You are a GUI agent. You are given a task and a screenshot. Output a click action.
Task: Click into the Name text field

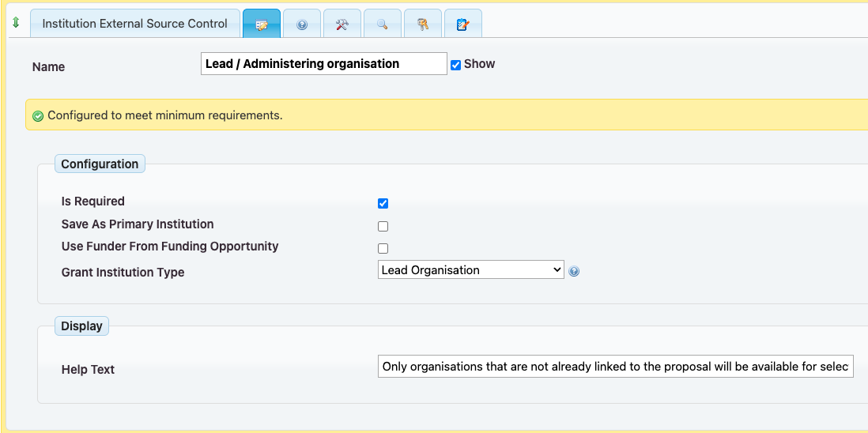pyautogui.click(x=323, y=64)
